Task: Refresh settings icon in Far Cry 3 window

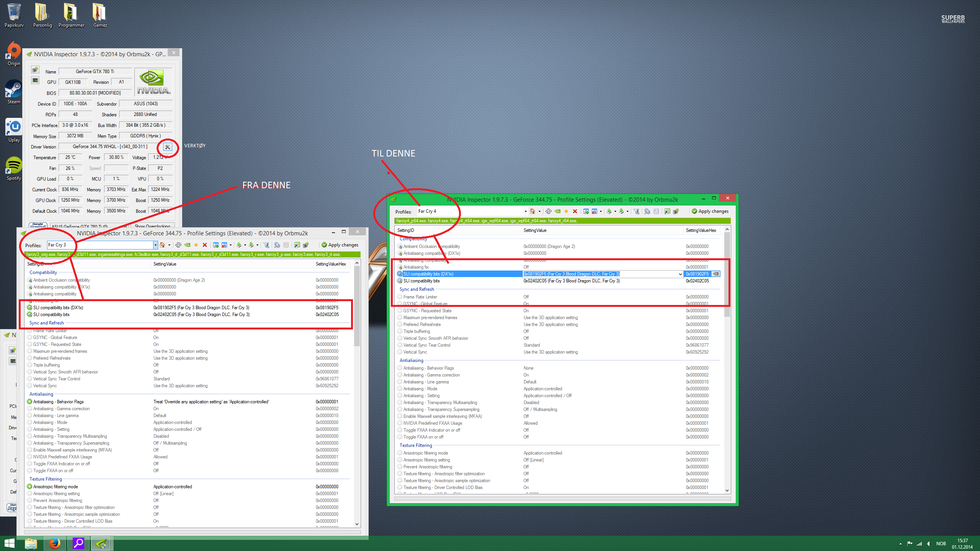Action: pyautogui.click(x=178, y=245)
